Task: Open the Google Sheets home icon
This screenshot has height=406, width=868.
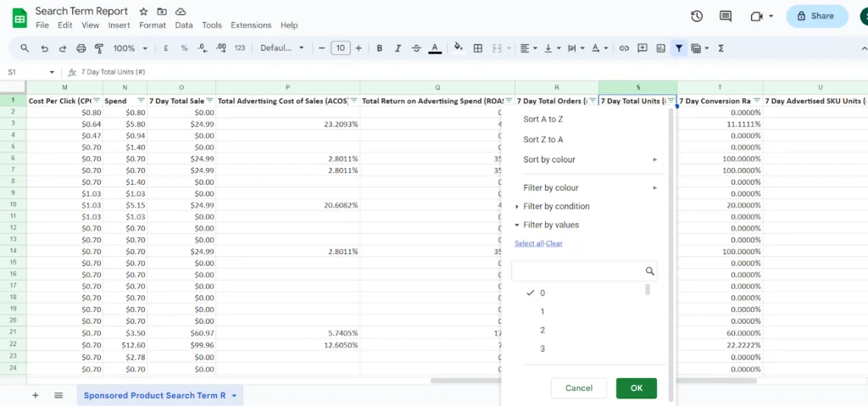Action: tap(20, 19)
